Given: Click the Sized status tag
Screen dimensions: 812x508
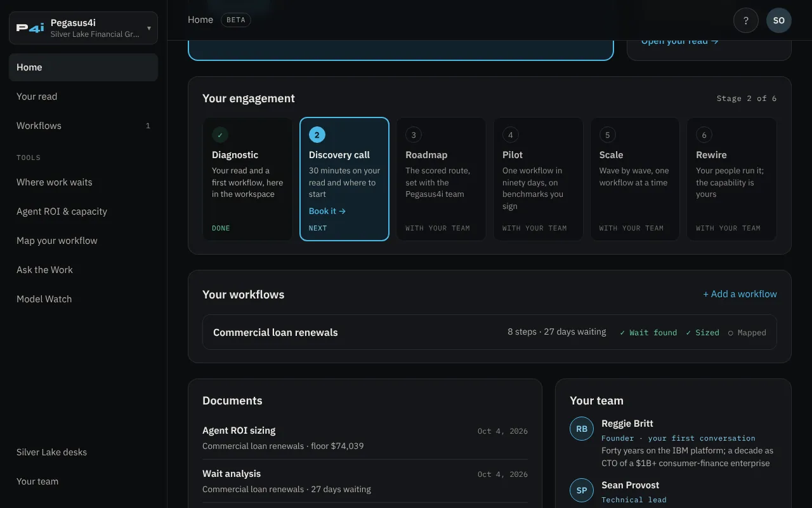Looking at the screenshot, I should pos(702,333).
